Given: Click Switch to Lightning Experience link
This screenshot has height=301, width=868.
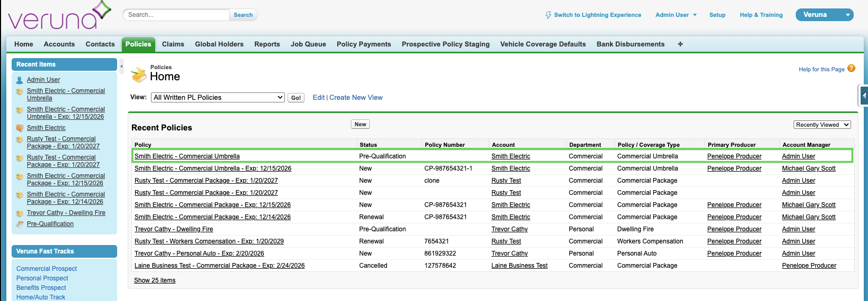Looking at the screenshot, I should (x=597, y=15).
